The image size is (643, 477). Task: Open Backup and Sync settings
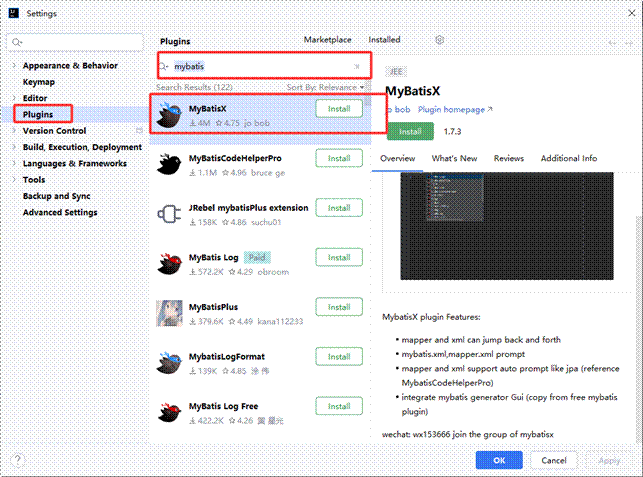[x=56, y=196]
